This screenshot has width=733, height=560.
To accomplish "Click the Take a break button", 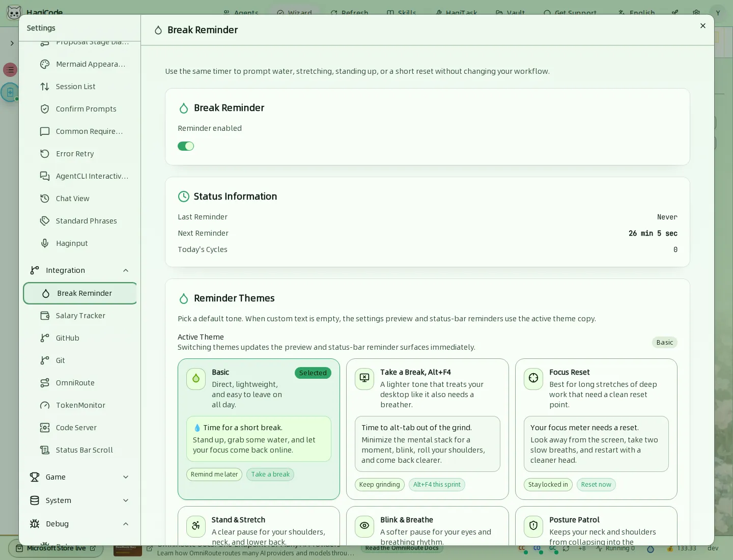I will pyautogui.click(x=270, y=474).
